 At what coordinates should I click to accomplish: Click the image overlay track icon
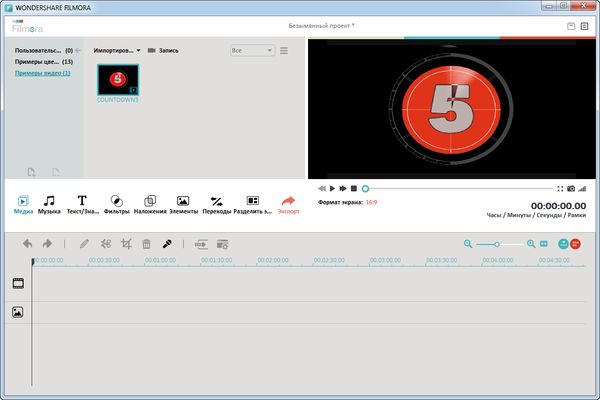click(18, 312)
